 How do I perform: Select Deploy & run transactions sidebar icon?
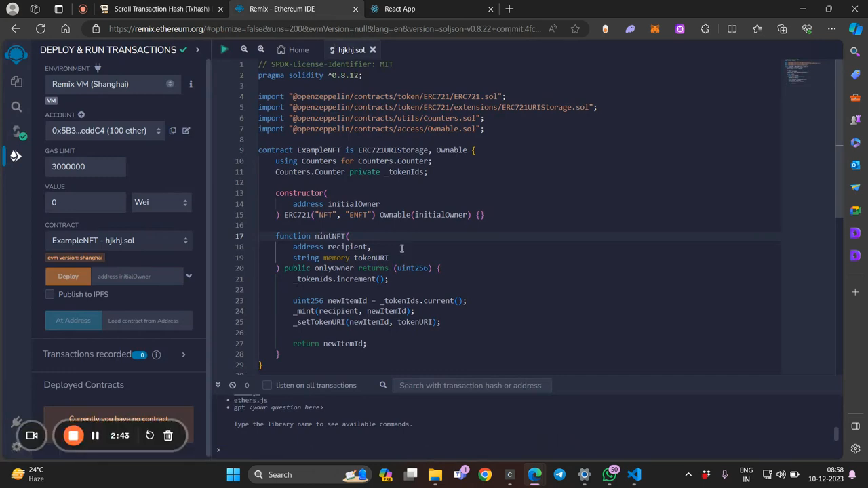pos(16,156)
